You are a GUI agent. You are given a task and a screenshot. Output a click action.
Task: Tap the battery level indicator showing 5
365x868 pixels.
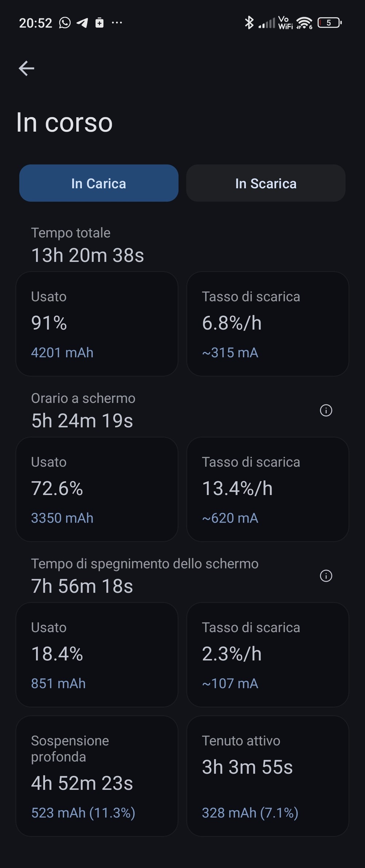coord(330,23)
